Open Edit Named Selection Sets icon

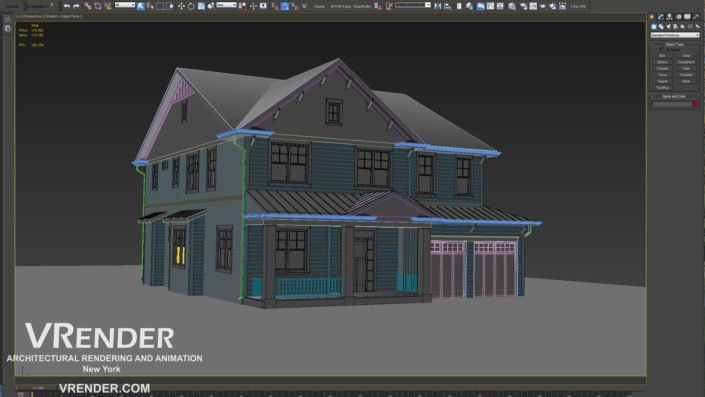389,6
